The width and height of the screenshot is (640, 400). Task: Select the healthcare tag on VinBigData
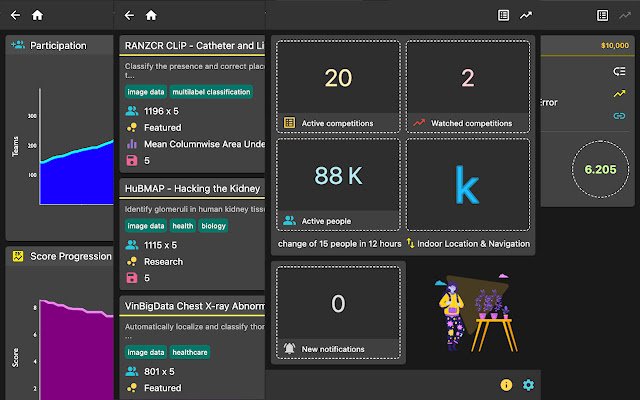pos(190,352)
